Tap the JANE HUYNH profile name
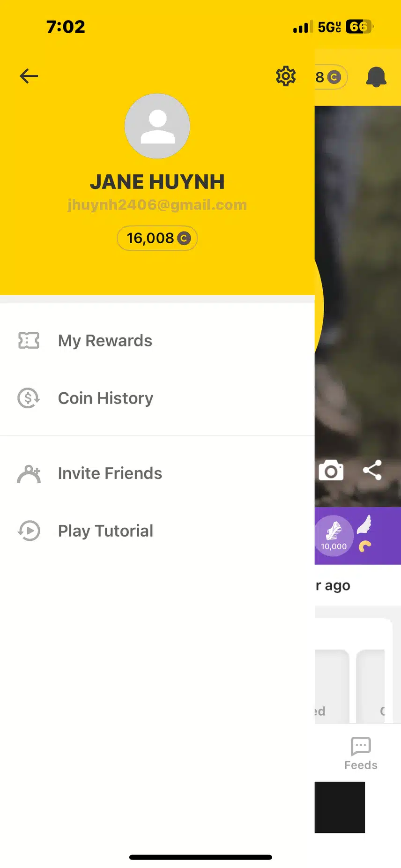Viewport: 401px width, 868px height. [157, 182]
